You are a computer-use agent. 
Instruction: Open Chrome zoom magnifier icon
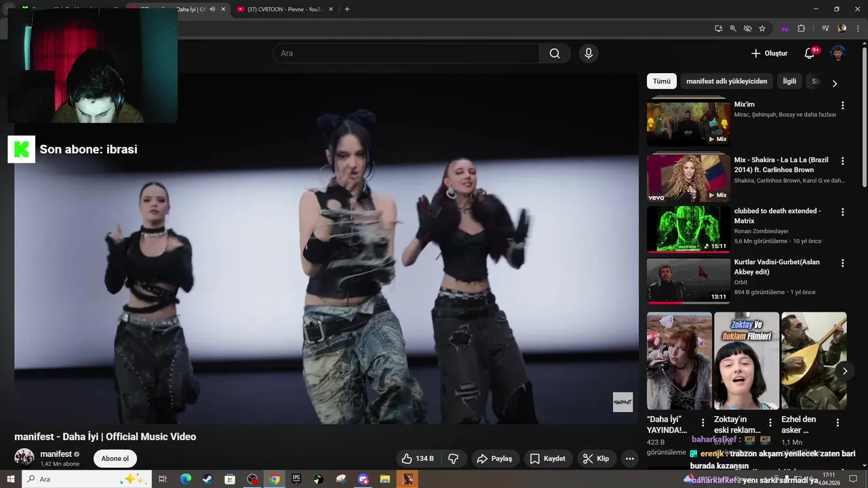tap(733, 28)
